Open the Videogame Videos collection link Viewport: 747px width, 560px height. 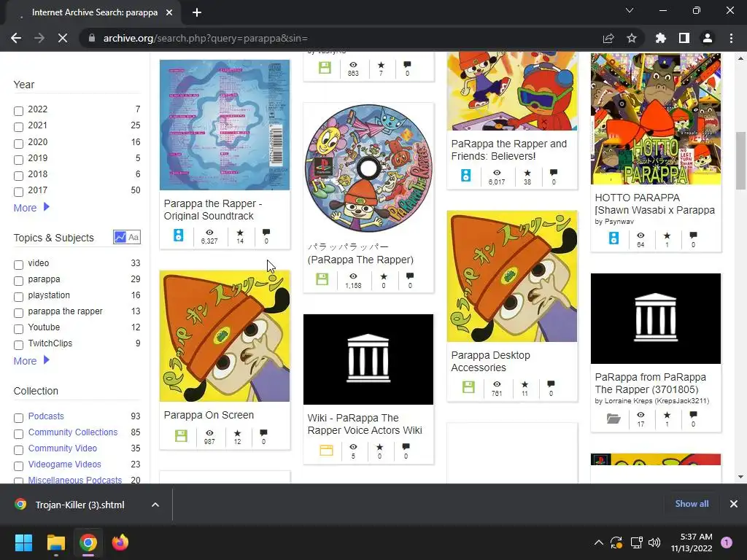(x=64, y=464)
